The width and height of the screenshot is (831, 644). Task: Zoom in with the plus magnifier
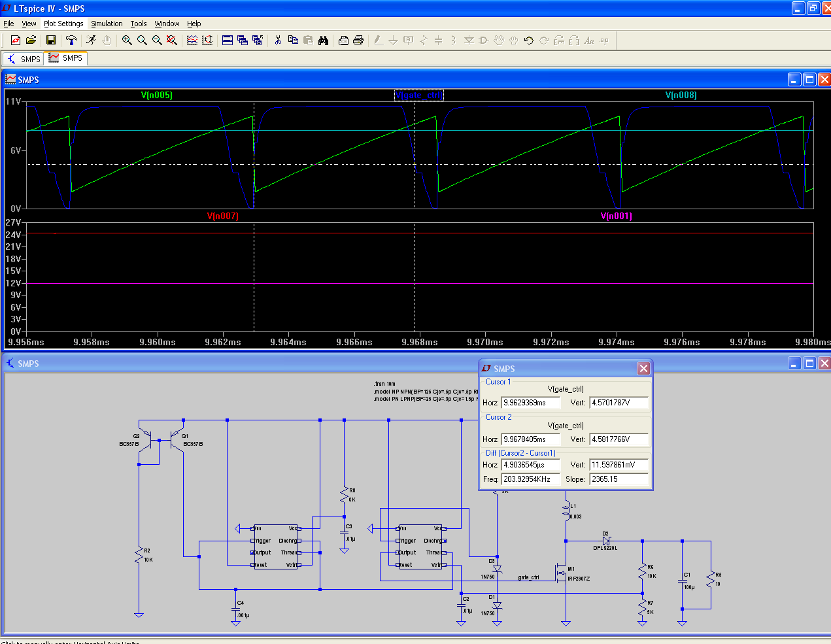[x=127, y=41]
